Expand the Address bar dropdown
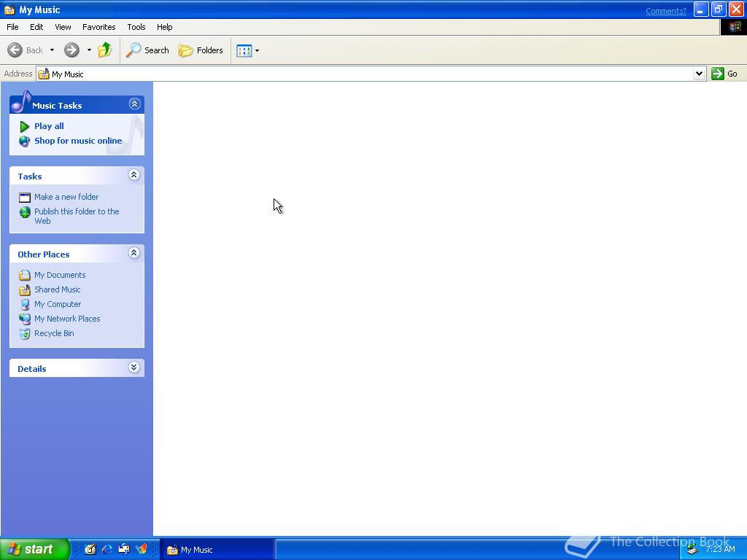The width and height of the screenshot is (747, 560). pyautogui.click(x=699, y=74)
